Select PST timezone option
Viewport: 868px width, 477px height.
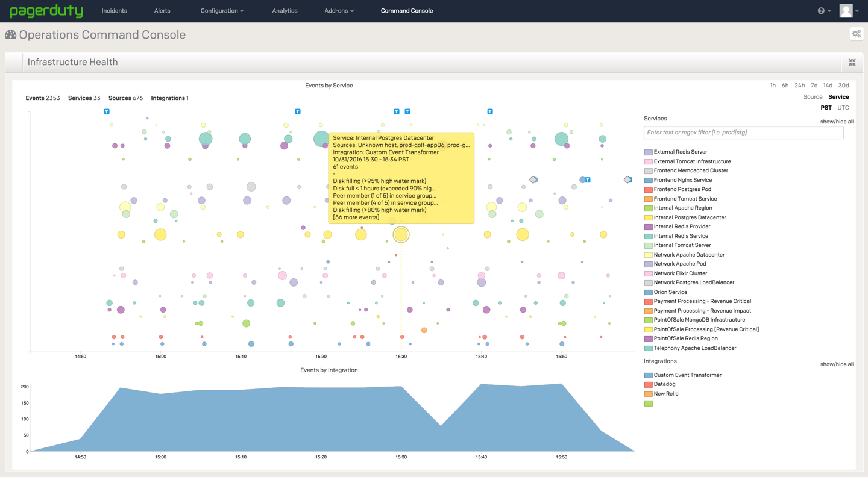pos(826,108)
